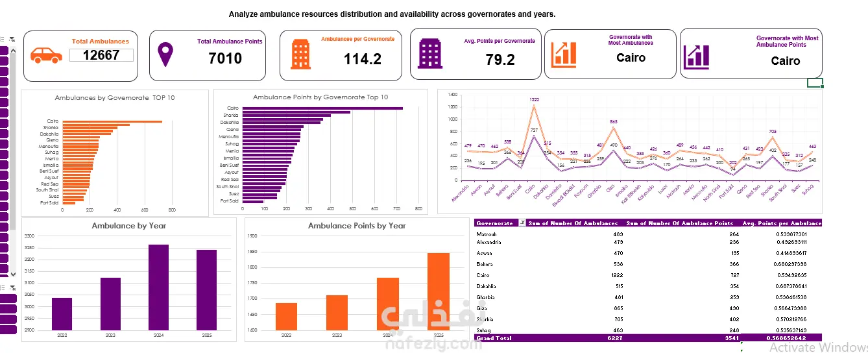Select the 2023 bar in Ambulance Points by Year

coord(337,312)
